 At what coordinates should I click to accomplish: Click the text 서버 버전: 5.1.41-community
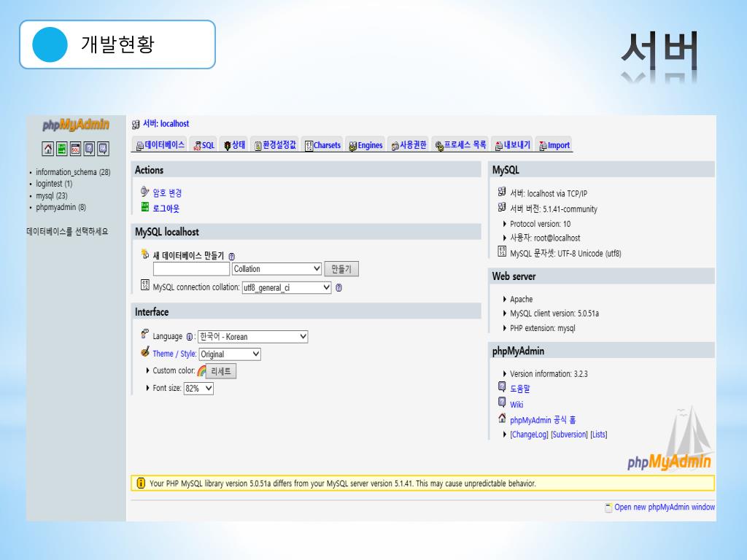coord(553,209)
